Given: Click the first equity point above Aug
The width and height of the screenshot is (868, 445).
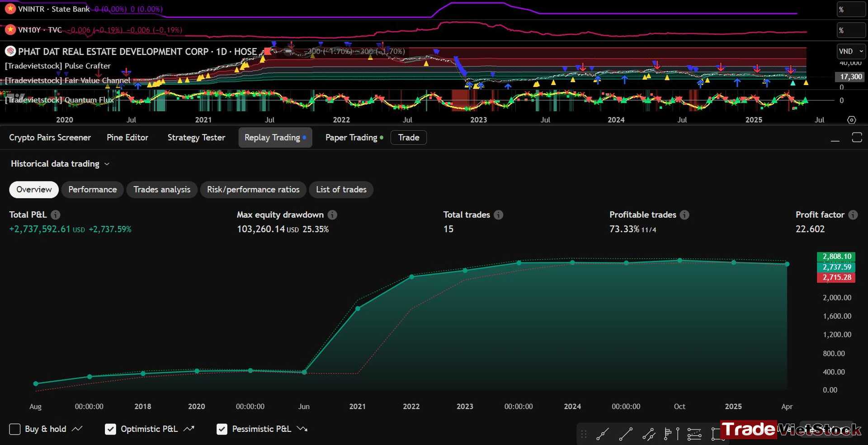Looking at the screenshot, I should click(36, 383).
